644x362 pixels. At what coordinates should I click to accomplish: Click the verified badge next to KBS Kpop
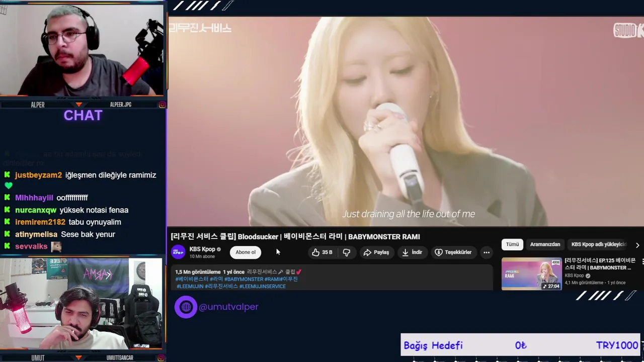(x=219, y=249)
